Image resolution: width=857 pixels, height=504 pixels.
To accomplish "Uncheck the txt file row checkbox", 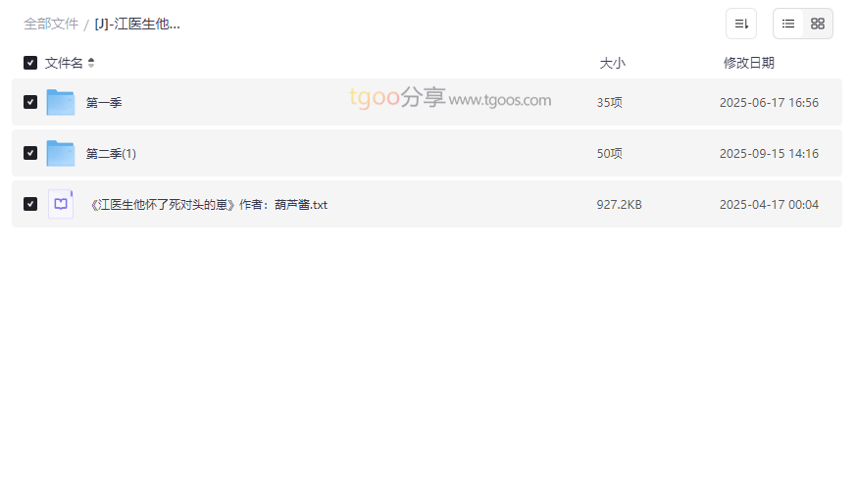I will [30, 204].
